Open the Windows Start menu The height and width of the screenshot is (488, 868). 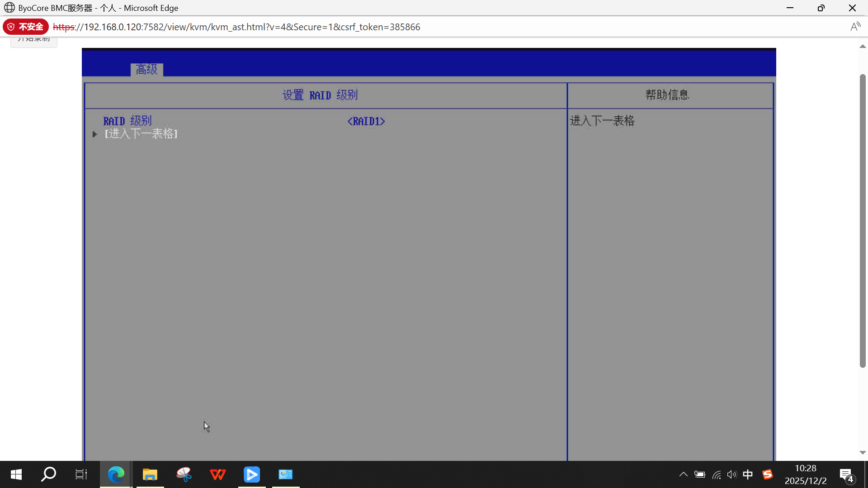[16, 474]
